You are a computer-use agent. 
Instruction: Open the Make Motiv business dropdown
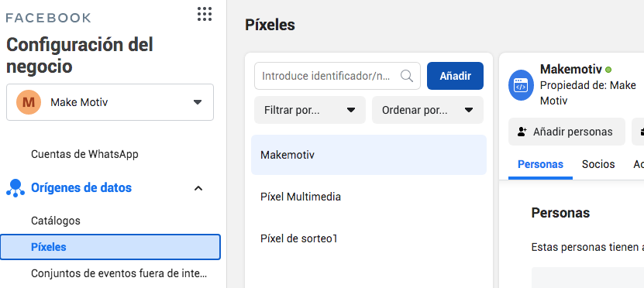110,102
